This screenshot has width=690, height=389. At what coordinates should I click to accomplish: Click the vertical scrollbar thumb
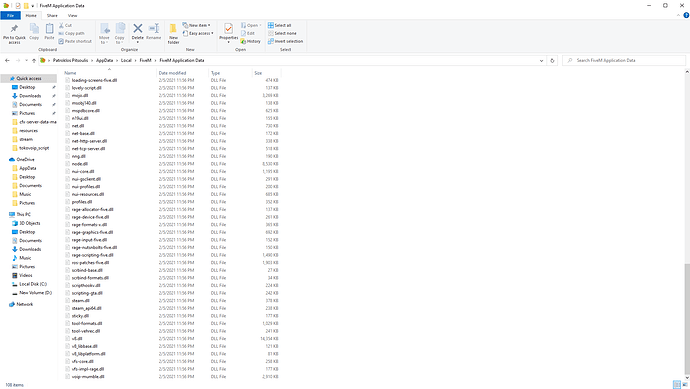687,318
